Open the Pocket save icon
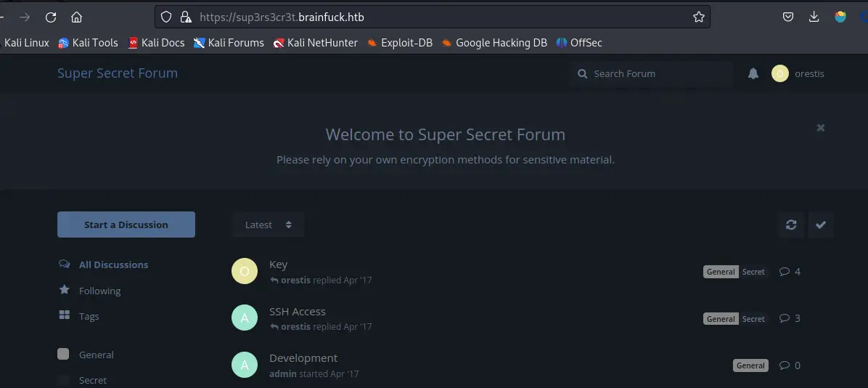The height and width of the screenshot is (388, 868). 788,17
